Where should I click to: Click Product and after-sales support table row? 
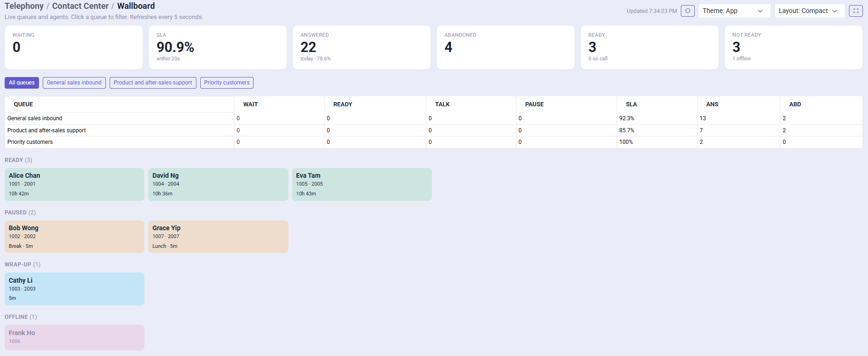click(433, 130)
